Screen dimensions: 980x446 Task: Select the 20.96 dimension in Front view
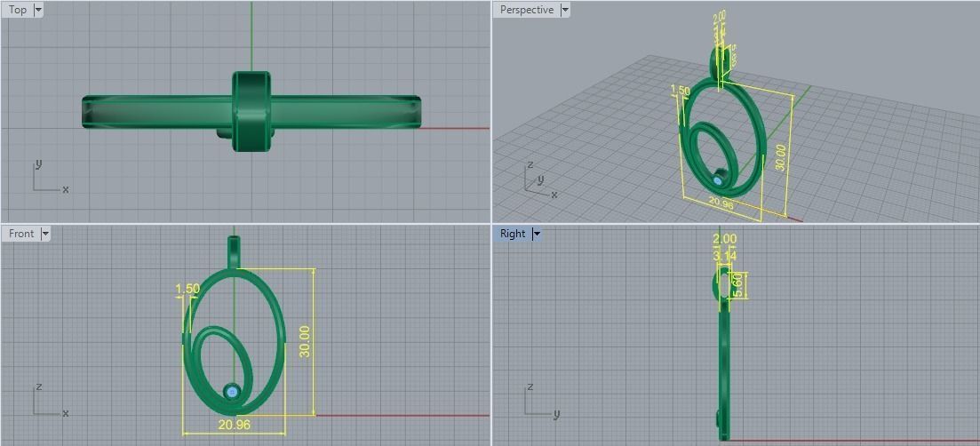pos(235,425)
